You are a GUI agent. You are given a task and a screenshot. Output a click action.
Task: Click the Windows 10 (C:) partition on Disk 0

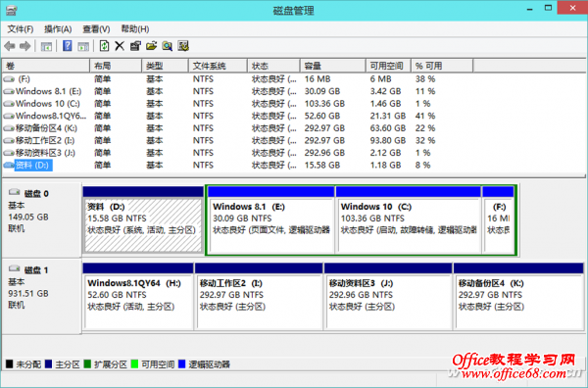coord(409,220)
